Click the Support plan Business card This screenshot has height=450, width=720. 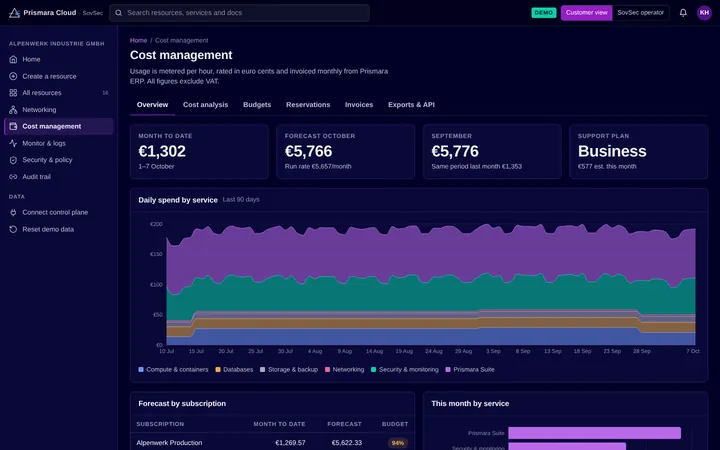point(639,152)
